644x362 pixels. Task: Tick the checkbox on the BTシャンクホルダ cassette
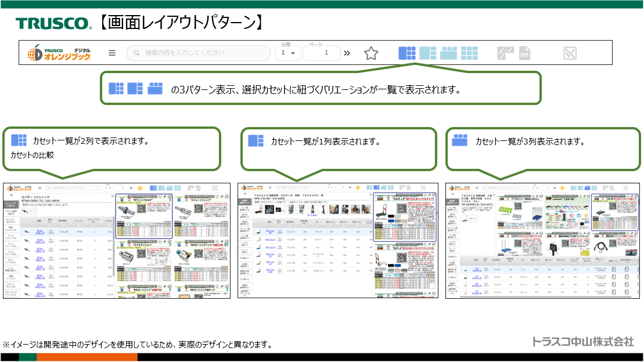click(170, 197)
